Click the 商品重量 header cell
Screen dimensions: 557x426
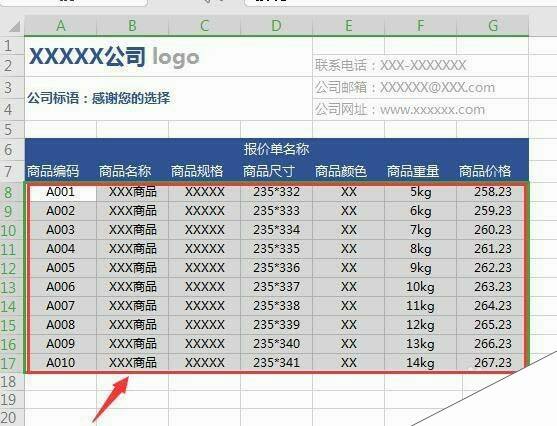point(420,171)
